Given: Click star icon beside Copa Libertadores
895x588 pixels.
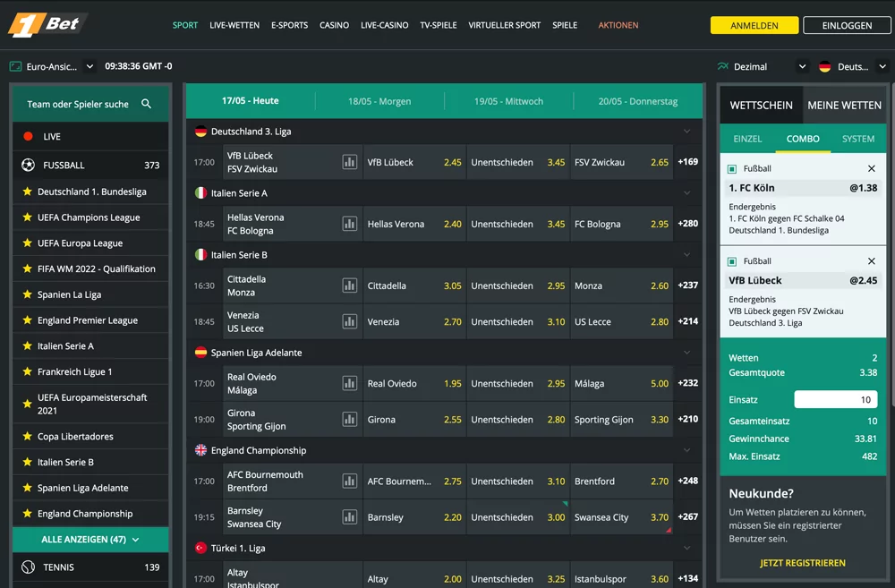Looking at the screenshot, I should point(27,436).
